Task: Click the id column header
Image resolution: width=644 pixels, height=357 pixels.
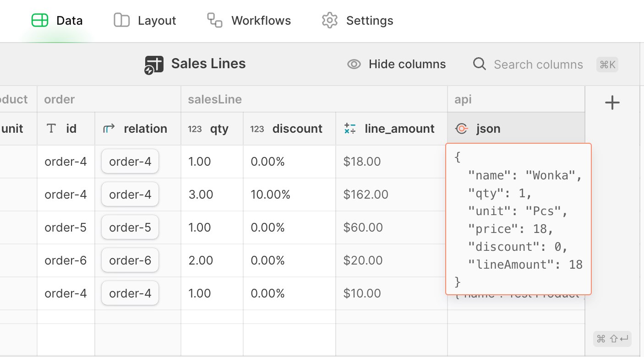Action: [66, 129]
